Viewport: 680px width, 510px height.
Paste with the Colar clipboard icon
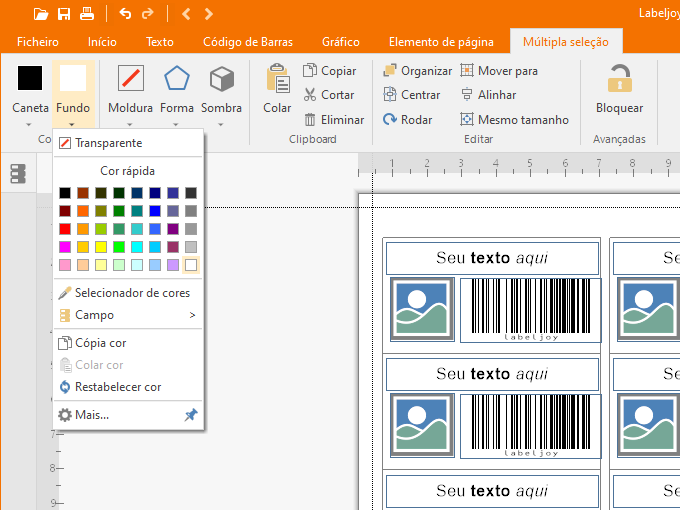coord(278,78)
